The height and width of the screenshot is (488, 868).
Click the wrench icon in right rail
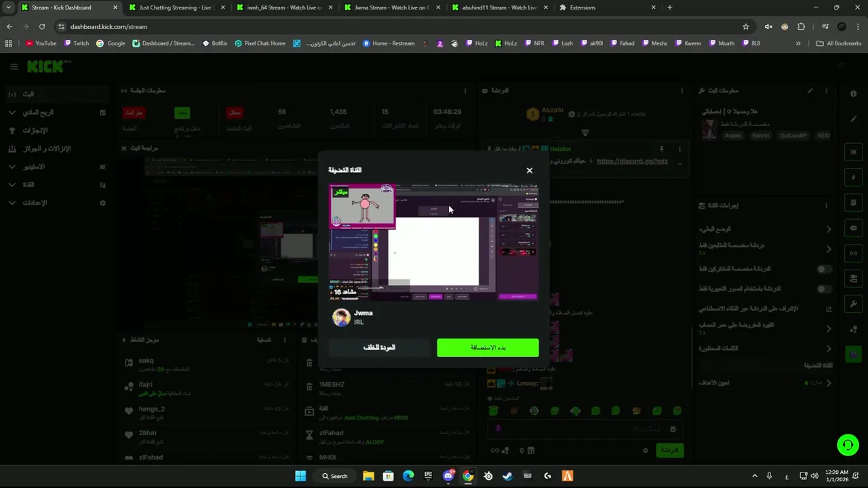coord(854,304)
